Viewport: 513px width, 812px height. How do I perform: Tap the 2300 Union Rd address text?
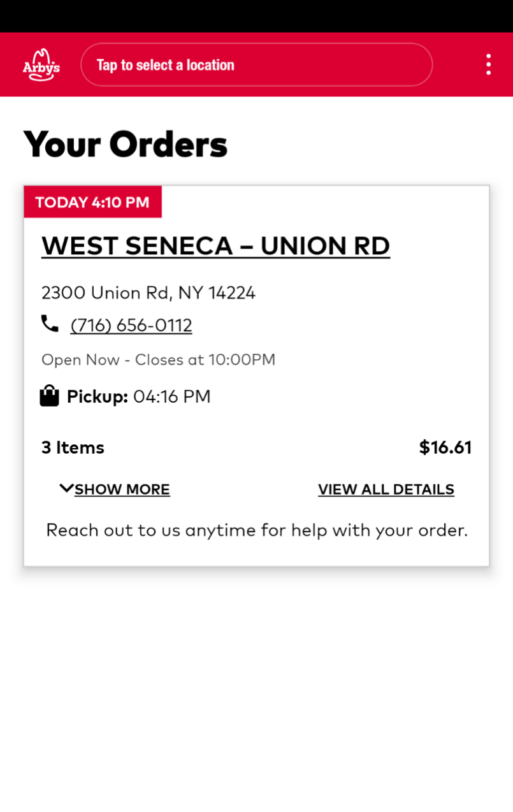(x=148, y=293)
